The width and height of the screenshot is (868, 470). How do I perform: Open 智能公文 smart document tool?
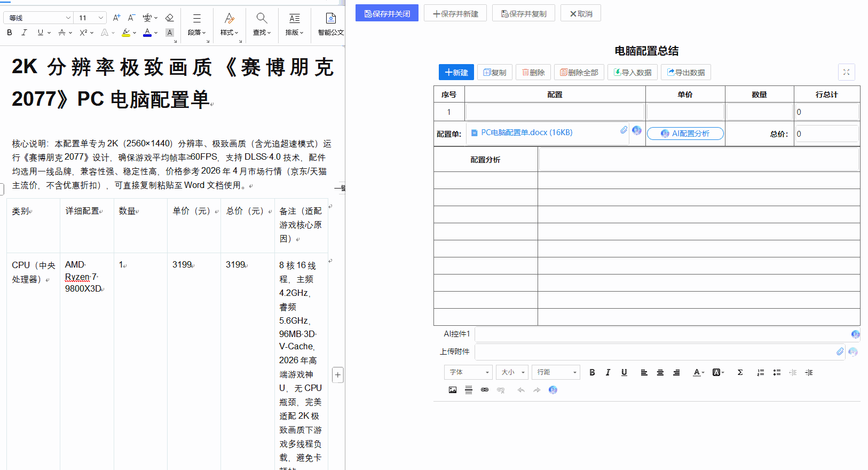(331, 25)
